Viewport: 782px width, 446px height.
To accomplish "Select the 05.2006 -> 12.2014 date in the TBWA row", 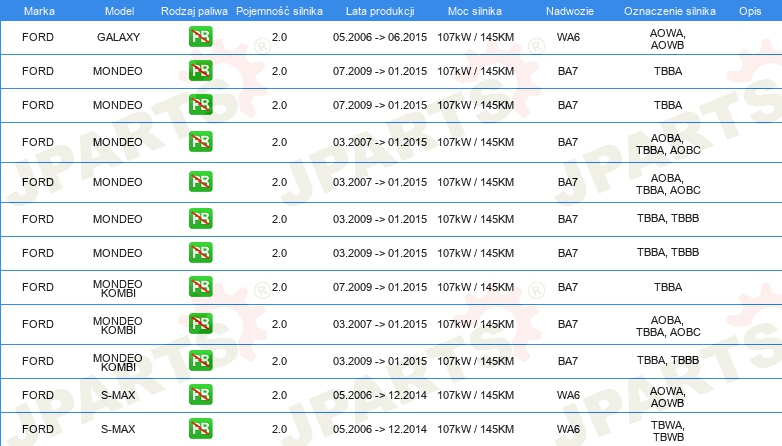I will [x=380, y=429].
